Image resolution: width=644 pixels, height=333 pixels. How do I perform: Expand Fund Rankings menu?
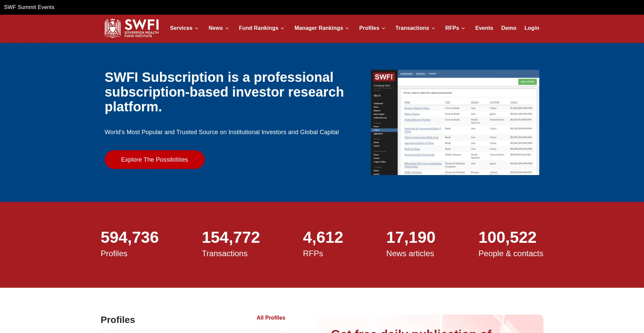[261, 28]
